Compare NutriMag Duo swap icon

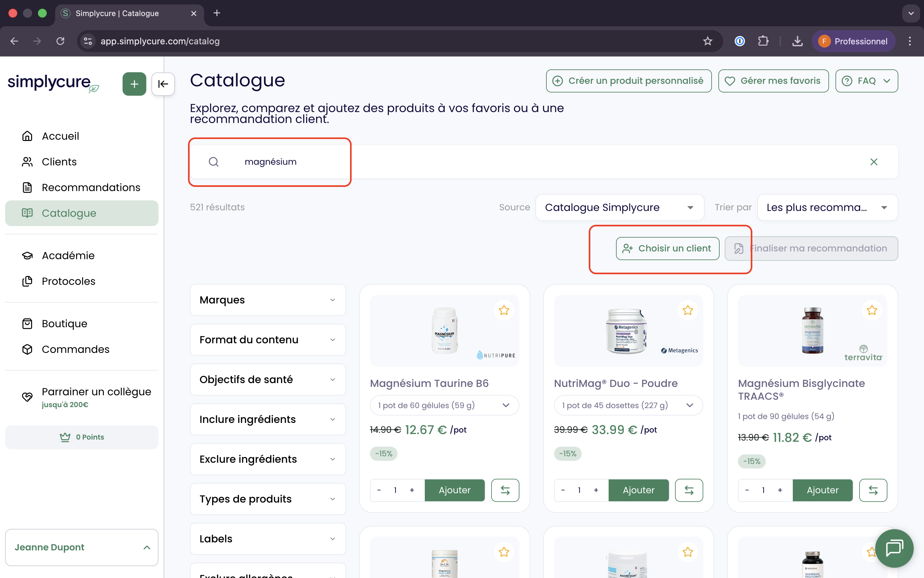[689, 490]
